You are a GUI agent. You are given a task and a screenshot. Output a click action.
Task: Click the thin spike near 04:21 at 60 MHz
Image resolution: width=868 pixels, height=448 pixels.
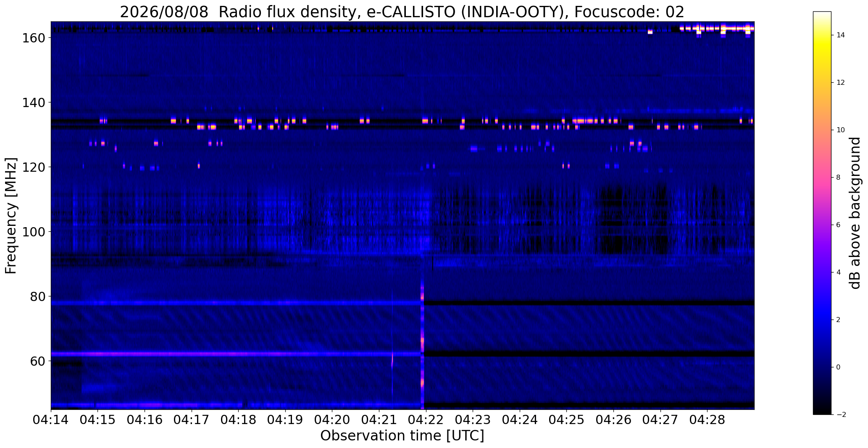point(392,361)
